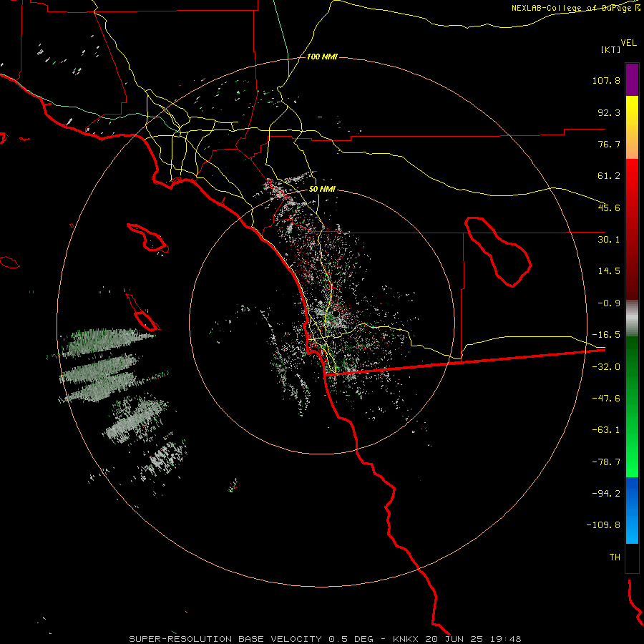Viewport: 644px width, 644px height.
Task: Click the 100 NMI range ring label
Action: (322, 57)
